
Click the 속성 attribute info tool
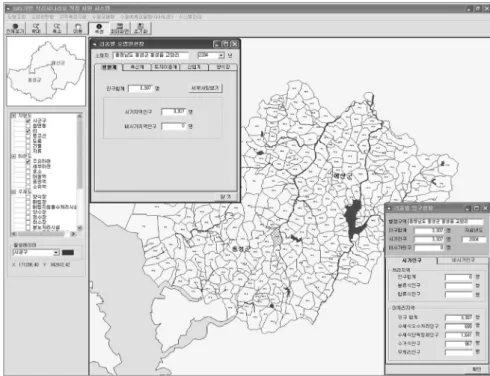coord(99,28)
